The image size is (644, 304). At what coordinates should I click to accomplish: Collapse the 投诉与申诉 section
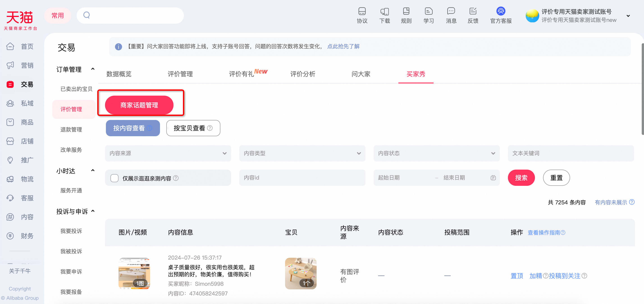coord(93,211)
